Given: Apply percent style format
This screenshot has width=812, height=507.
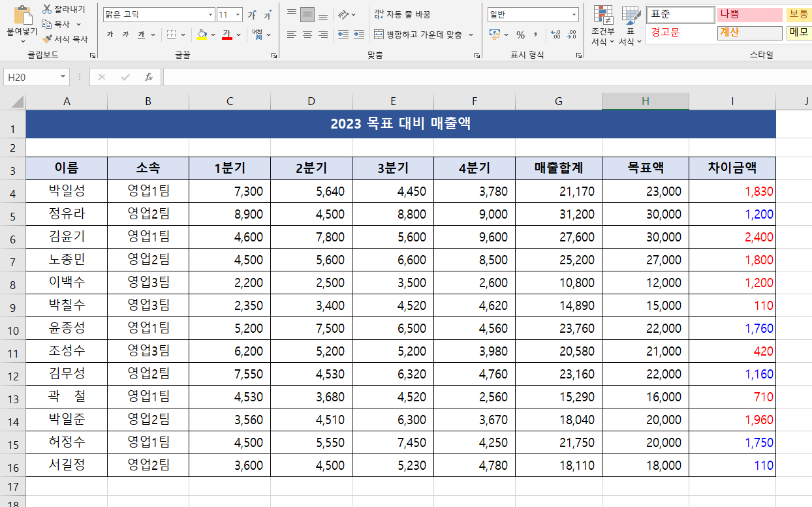Looking at the screenshot, I should pos(520,35).
